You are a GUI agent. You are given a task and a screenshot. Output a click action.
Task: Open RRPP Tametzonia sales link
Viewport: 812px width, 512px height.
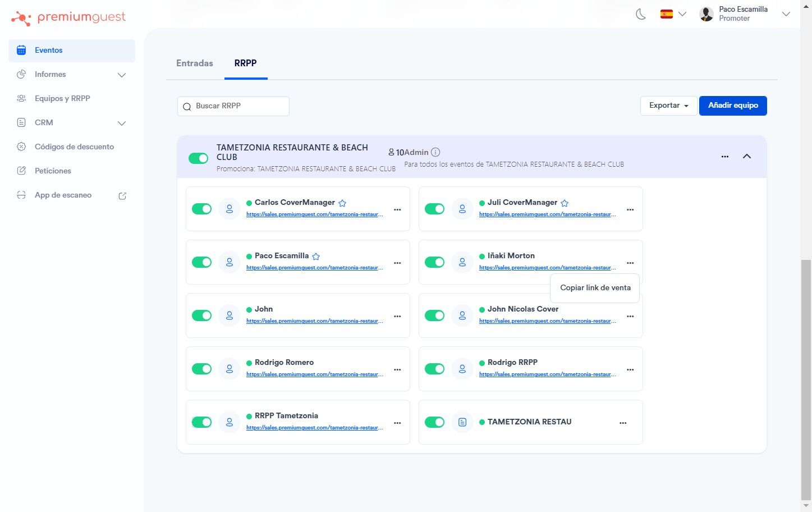coord(314,428)
